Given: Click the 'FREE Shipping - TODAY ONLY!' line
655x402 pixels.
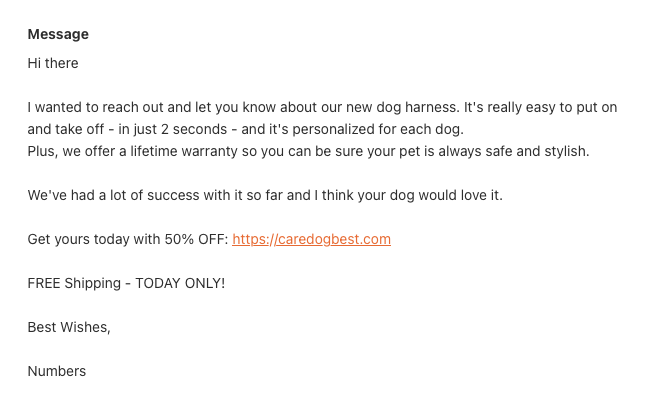Looking at the screenshot, I should 126,283.
